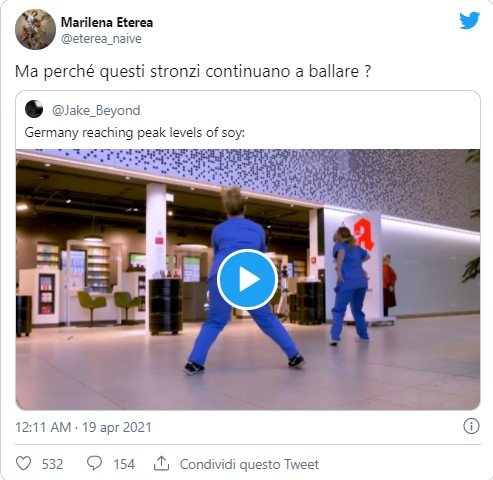Play the embedded video
This screenshot has height=480, width=493.
tap(247, 279)
